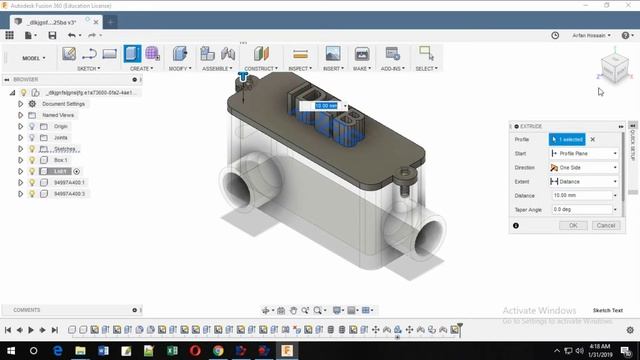
Task: Click the extrude info icon in dialog
Action: coord(516,225)
